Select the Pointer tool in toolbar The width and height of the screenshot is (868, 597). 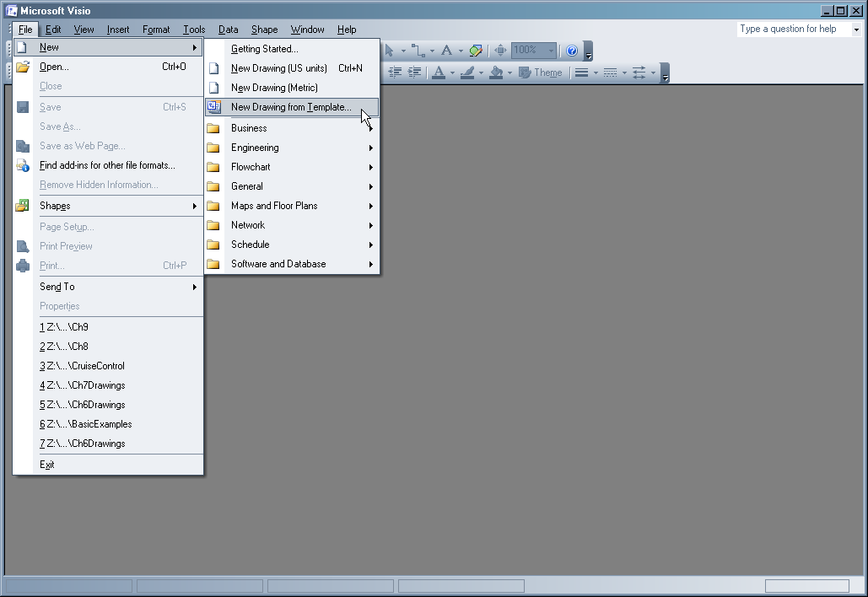389,51
